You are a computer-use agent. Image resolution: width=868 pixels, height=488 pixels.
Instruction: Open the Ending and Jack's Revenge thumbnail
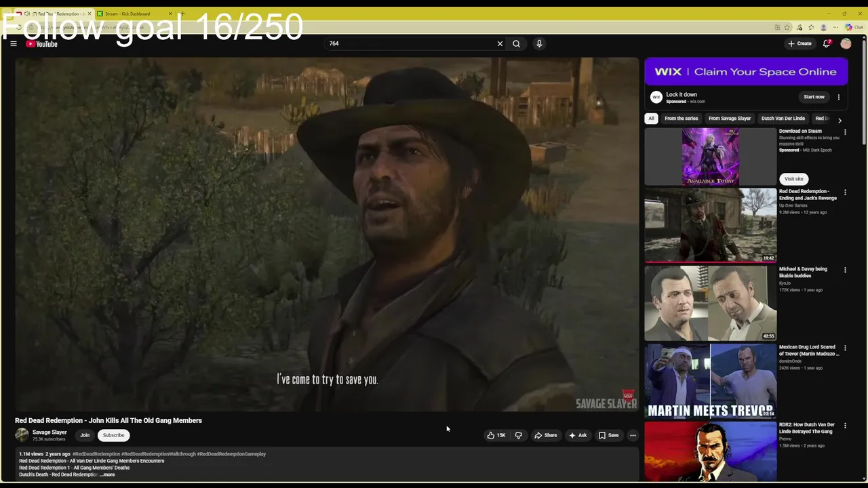click(x=710, y=225)
